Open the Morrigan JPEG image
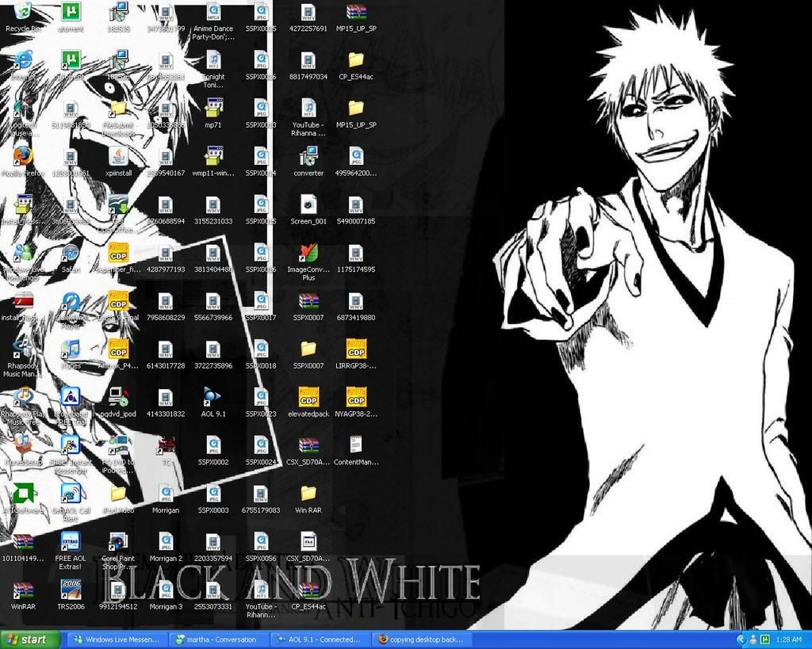Viewport: 812px width, 649px height. click(x=166, y=498)
